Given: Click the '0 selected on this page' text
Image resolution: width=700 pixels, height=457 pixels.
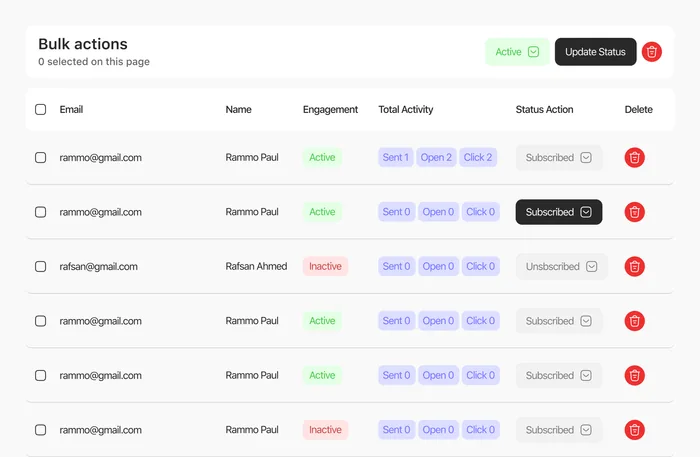Looking at the screenshot, I should (x=94, y=62).
